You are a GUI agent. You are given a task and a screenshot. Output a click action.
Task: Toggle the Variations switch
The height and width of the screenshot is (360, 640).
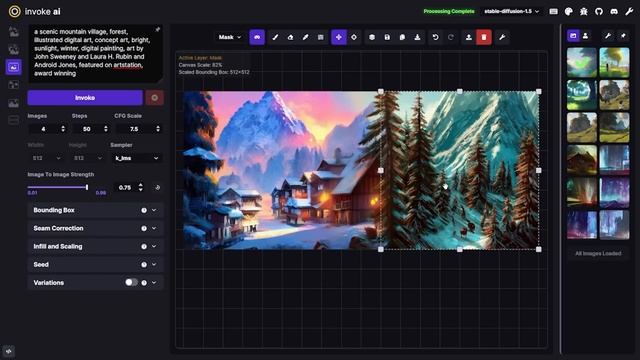(x=131, y=282)
